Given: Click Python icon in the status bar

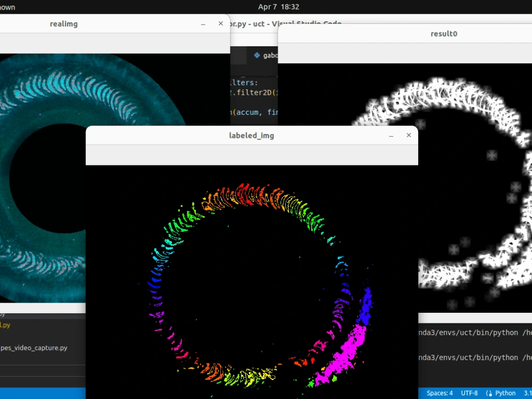Looking at the screenshot, I should [x=489, y=393].
